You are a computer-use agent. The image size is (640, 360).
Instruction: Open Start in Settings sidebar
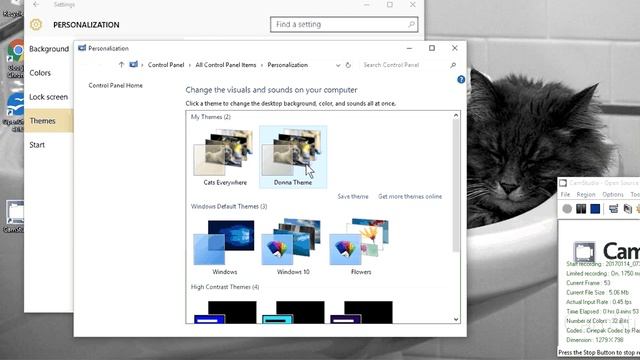[x=37, y=145]
